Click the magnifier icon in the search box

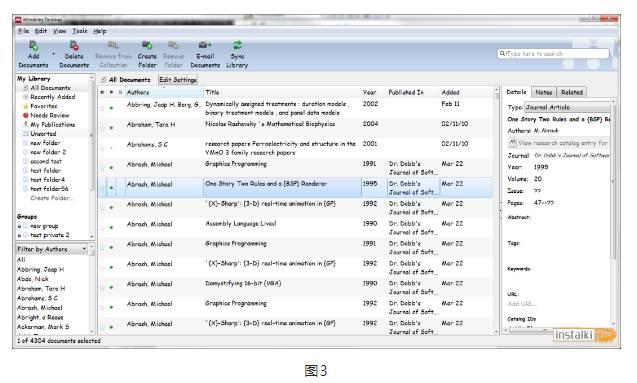click(503, 53)
